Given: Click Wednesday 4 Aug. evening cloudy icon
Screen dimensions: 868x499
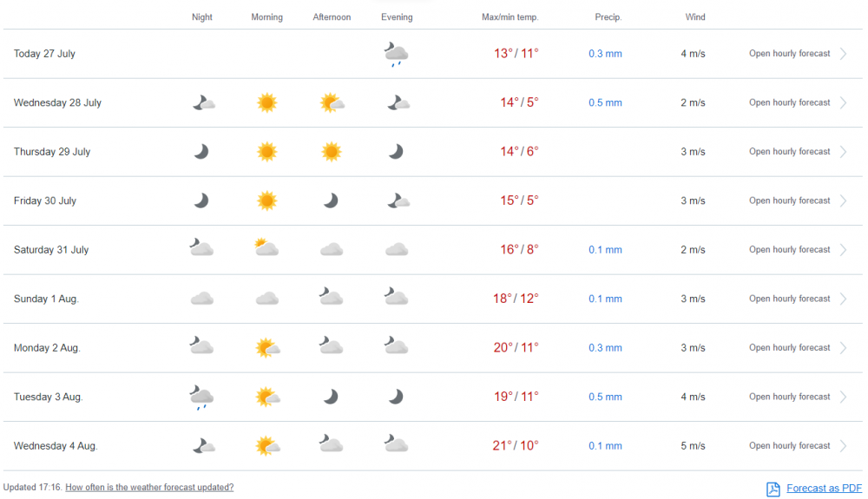Looking at the screenshot, I should pyautogui.click(x=396, y=445).
